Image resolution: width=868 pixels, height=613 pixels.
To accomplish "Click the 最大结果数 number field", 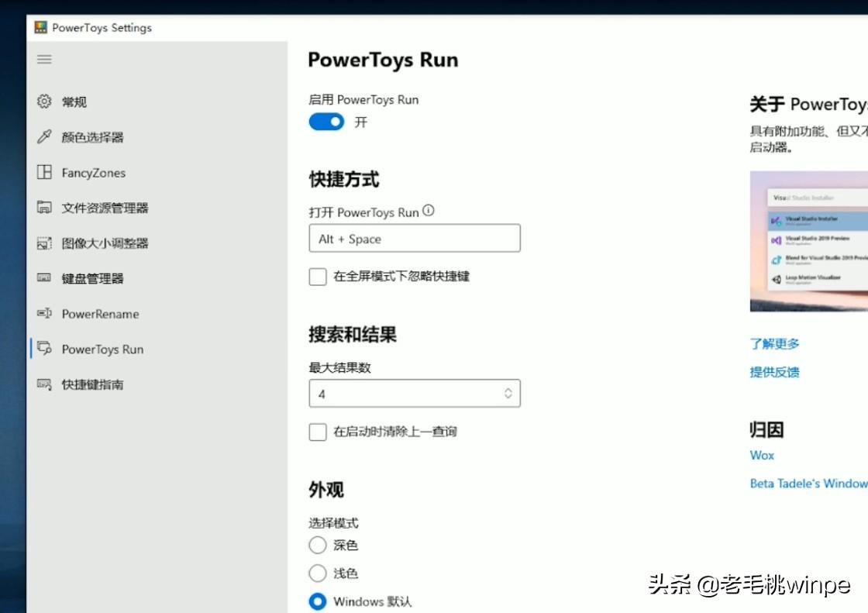I will click(x=415, y=394).
